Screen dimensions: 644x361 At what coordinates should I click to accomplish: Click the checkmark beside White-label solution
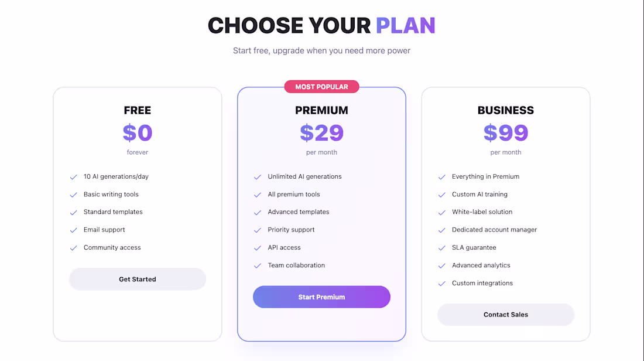tap(441, 212)
